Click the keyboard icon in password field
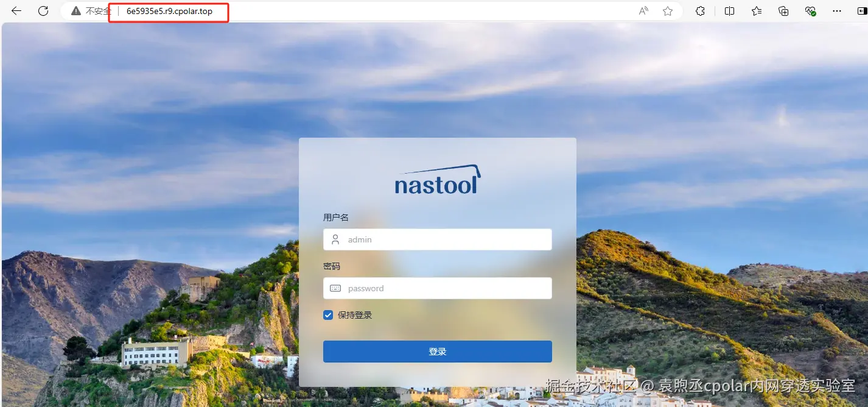 335,288
